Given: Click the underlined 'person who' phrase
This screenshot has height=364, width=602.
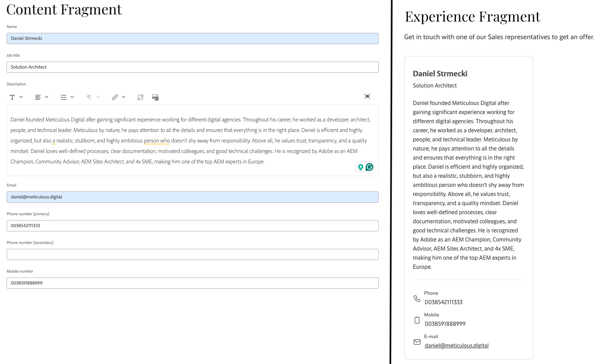Looking at the screenshot, I should pyautogui.click(x=157, y=141).
